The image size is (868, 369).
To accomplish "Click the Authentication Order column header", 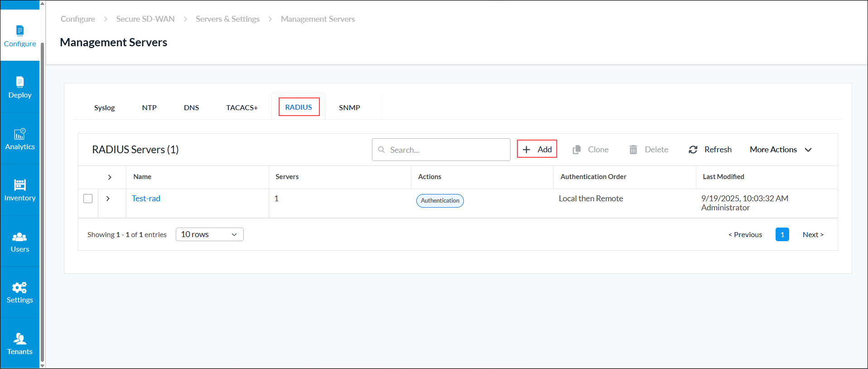I will pyautogui.click(x=593, y=177).
